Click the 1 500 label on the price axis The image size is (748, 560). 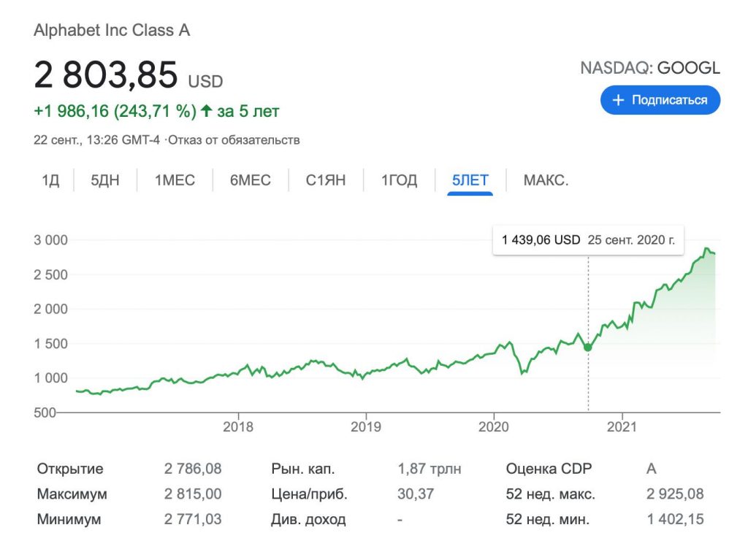(50, 343)
